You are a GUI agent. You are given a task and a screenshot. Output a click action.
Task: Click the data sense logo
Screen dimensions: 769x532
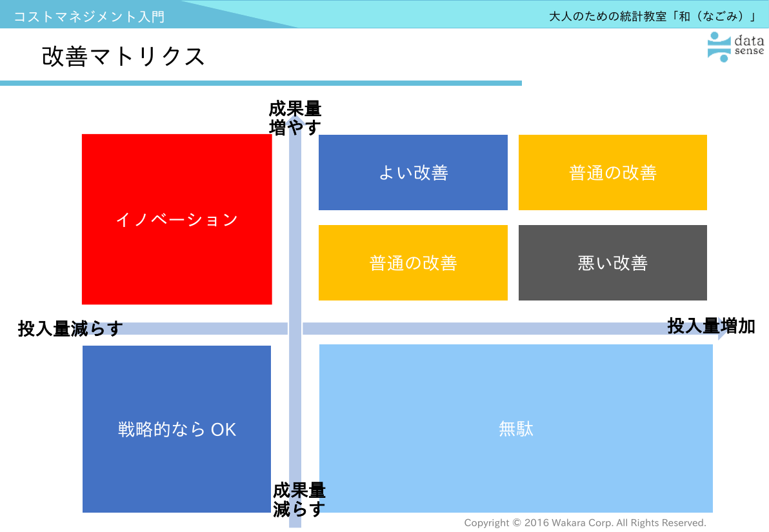[x=735, y=46]
